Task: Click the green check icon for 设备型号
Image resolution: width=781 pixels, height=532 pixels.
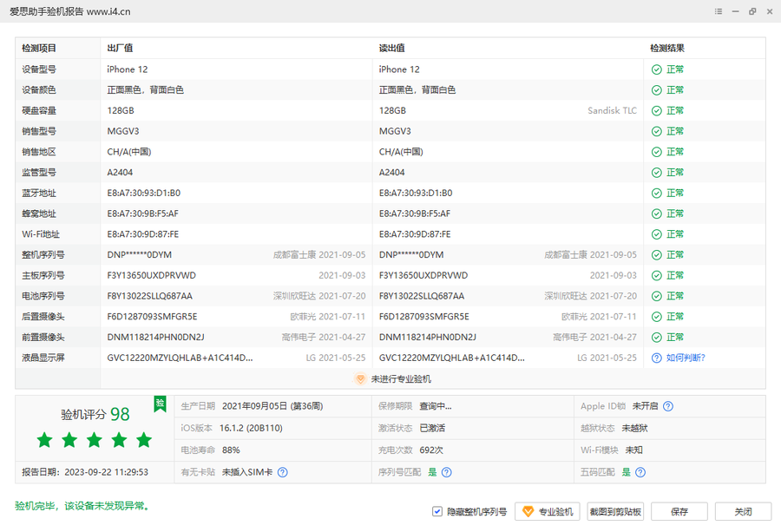Action: pos(657,69)
